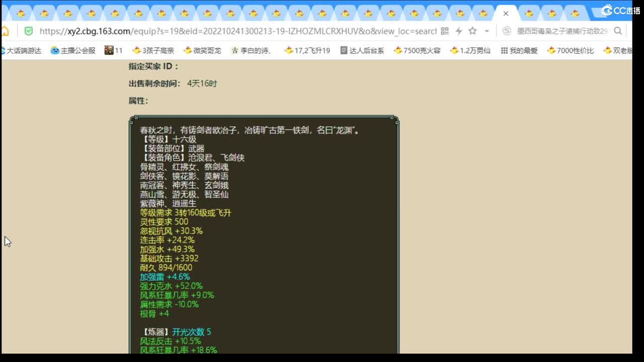Image resolution: width=644 pixels, height=362 pixels.
Task: Click the 风系狂暴几率 +18.6% stat
Action: click(x=179, y=350)
